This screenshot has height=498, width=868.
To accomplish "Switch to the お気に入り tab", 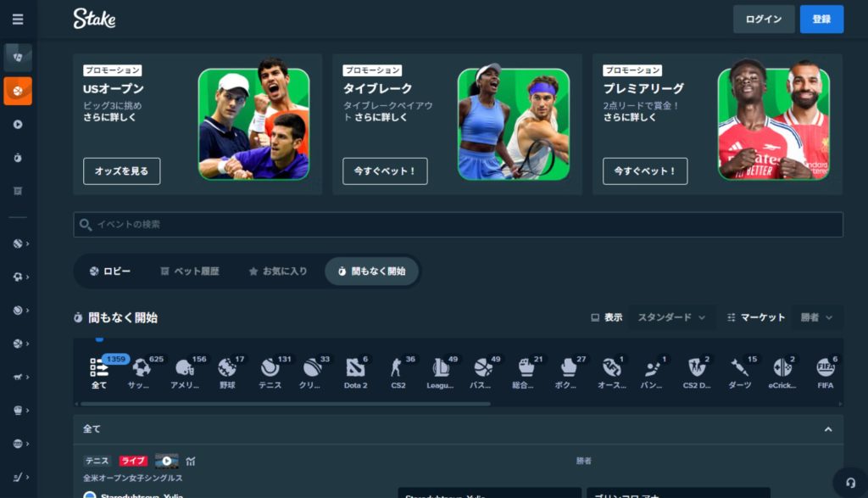I will tap(278, 271).
